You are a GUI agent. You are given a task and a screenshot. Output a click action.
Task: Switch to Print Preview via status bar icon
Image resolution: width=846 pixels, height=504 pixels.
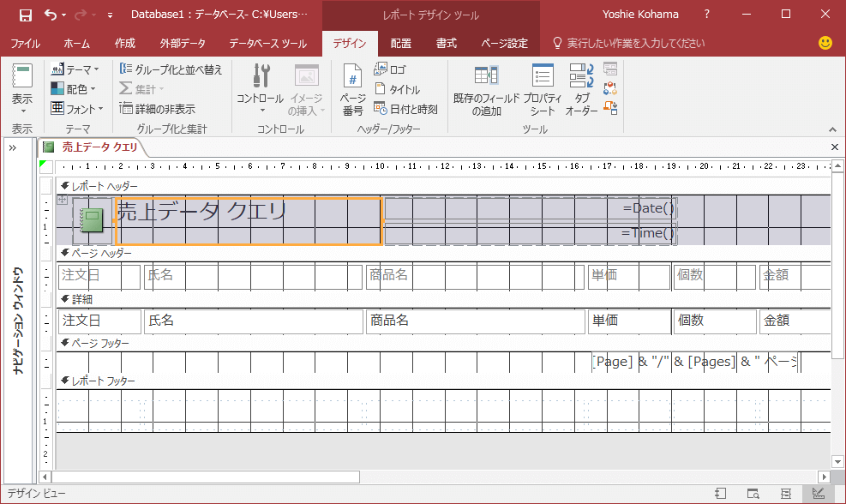(753, 493)
